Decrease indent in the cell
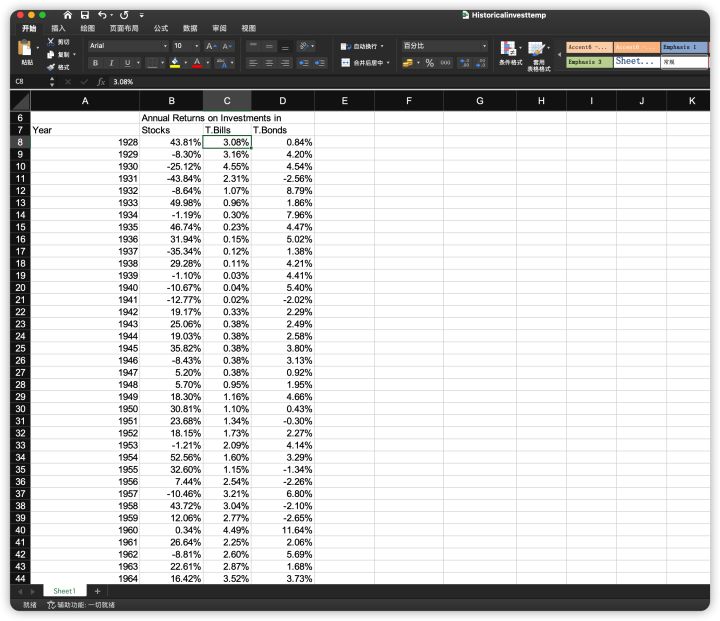 [304, 63]
